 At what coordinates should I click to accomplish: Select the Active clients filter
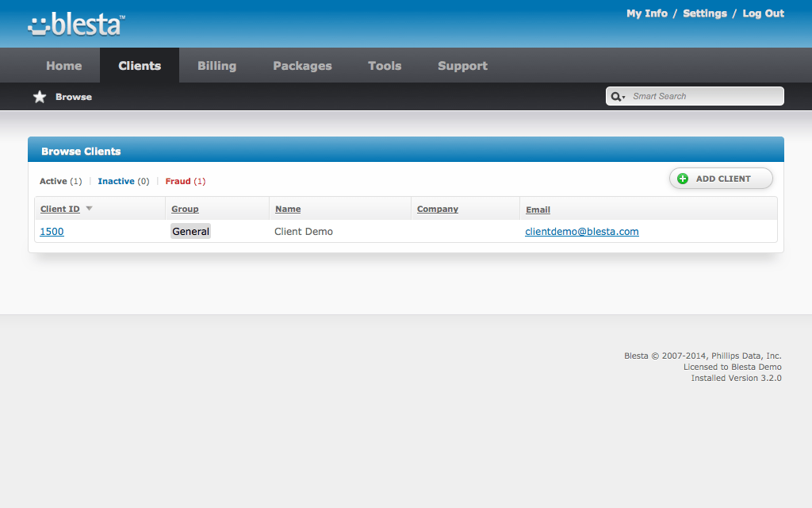pos(54,181)
